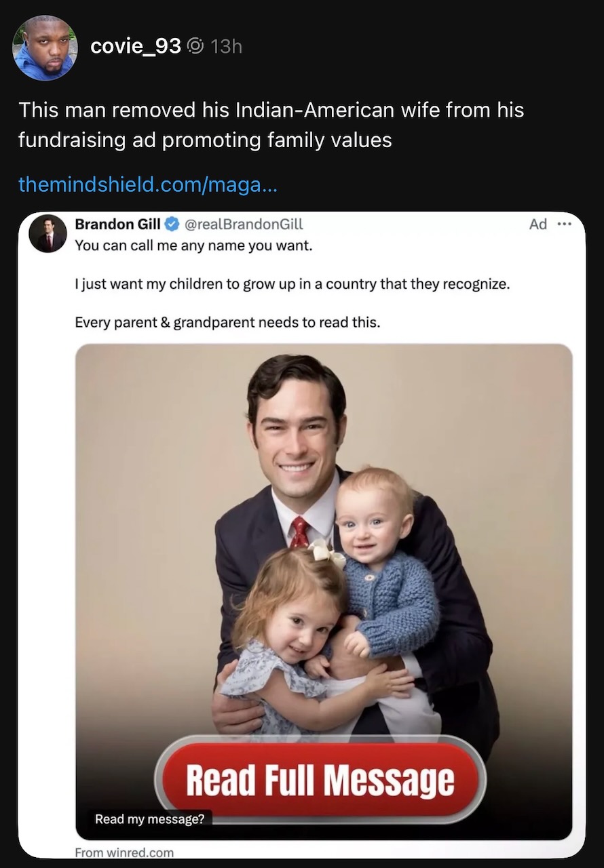Click the 'fundraising ad promoting family values' line

205,140
